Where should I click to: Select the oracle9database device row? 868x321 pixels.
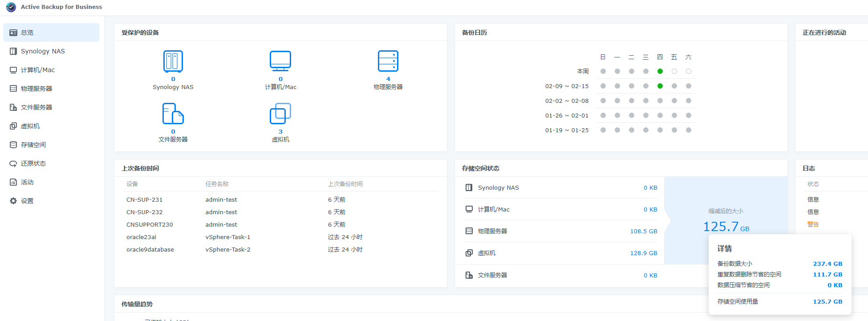pyautogui.click(x=280, y=249)
